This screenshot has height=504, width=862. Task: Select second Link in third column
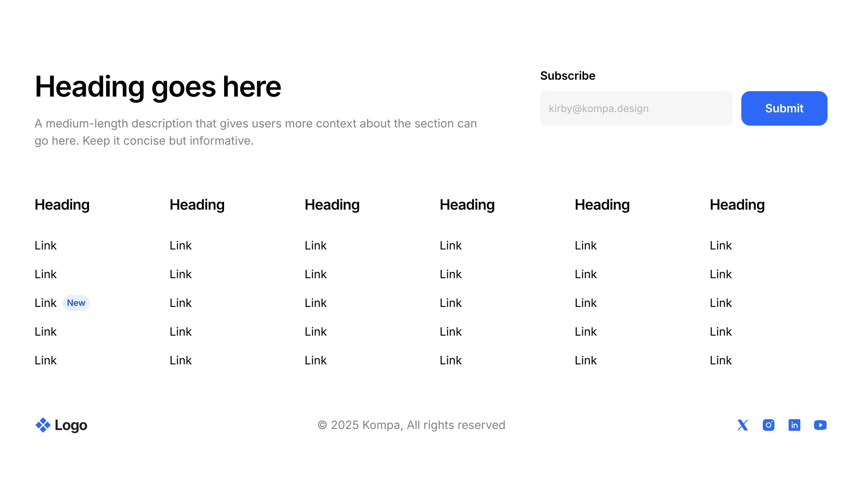(x=316, y=274)
